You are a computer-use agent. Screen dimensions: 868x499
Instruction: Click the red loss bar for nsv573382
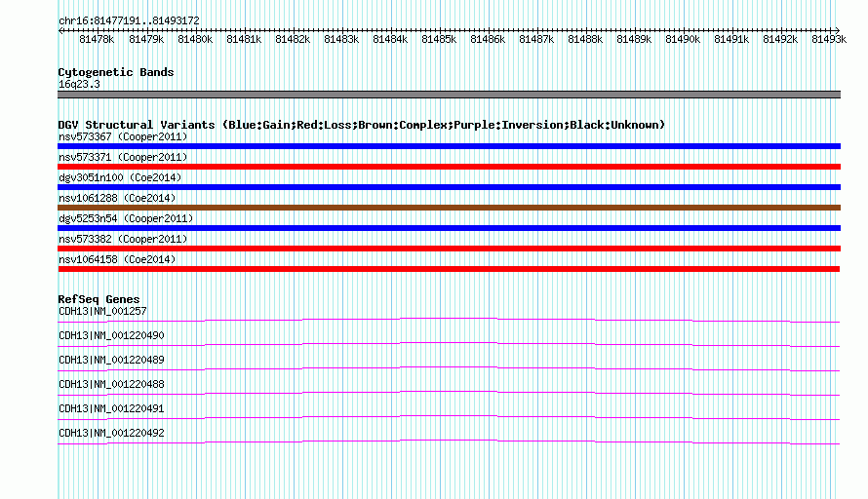(x=449, y=249)
